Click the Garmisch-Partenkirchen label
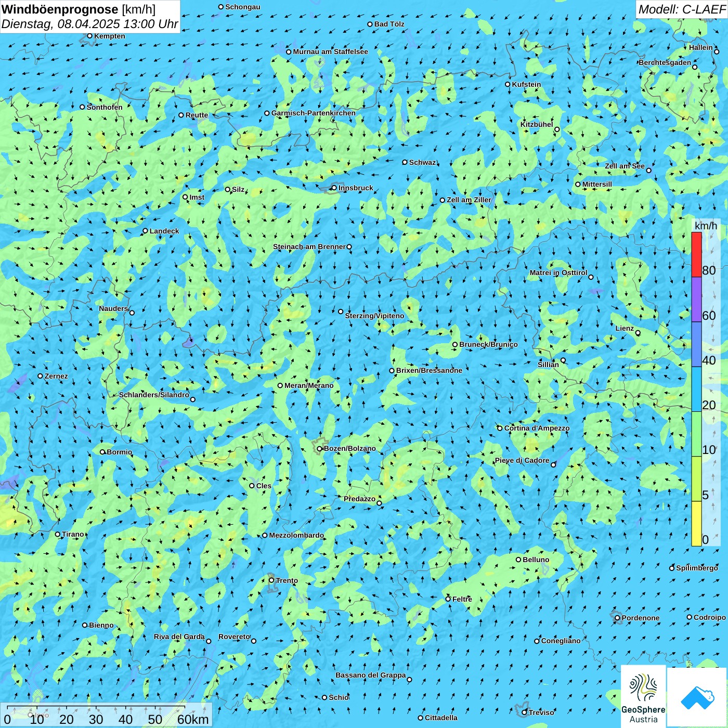This screenshot has width=728, height=728. tap(314, 113)
